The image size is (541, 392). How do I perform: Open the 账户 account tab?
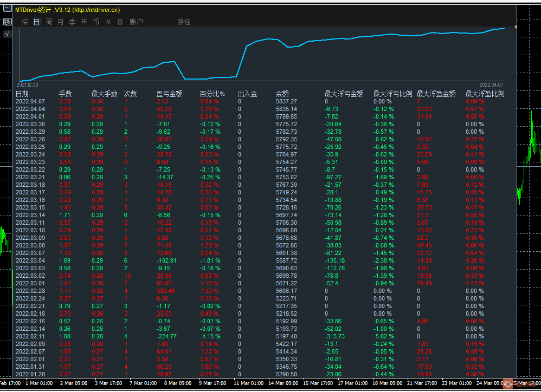point(136,22)
